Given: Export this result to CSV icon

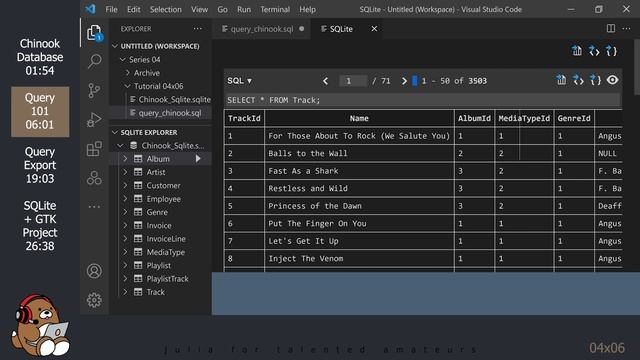Looking at the screenshot, I should pyautogui.click(x=561, y=80).
